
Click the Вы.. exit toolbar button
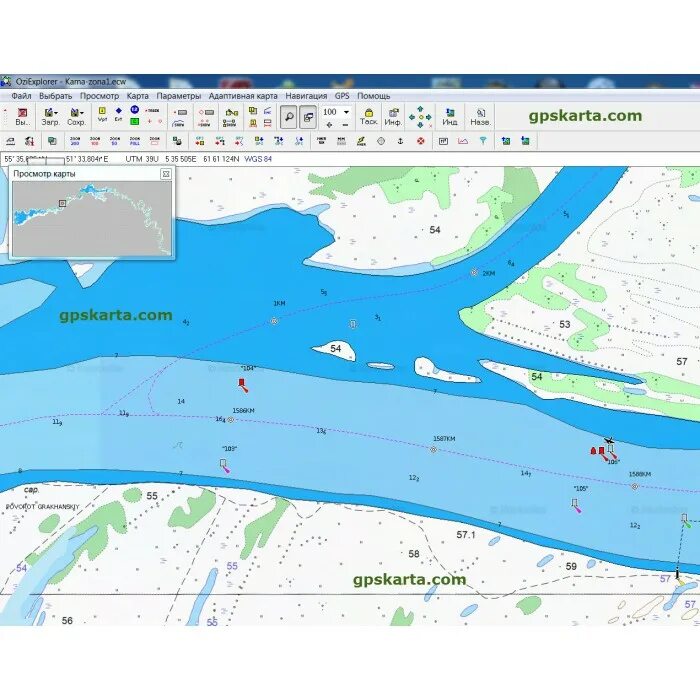(x=22, y=117)
